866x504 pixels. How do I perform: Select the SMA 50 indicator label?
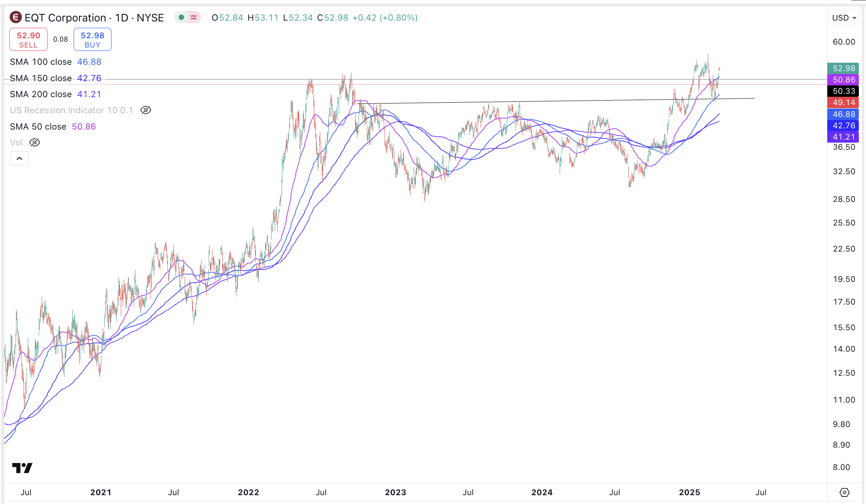click(x=37, y=126)
